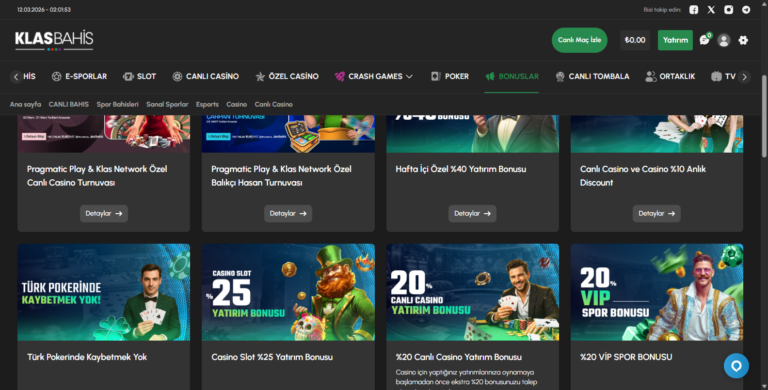Viewport: 768px width, 390px height.
Task: Click 'Hafta İçi Özel %40 Yatırım Bonusu' title
Action: coord(461,169)
